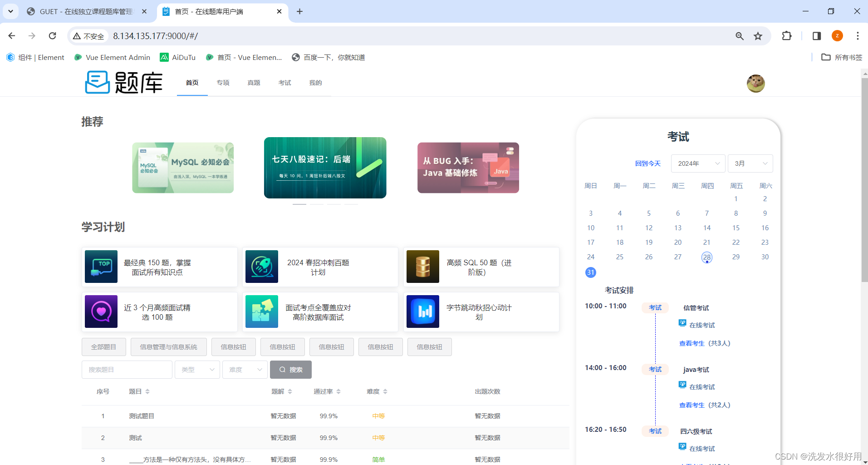The height and width of the screenshot is (465, 868).
Task: Click the purple heart chat plan icon
Action: (x=101, y=312)
